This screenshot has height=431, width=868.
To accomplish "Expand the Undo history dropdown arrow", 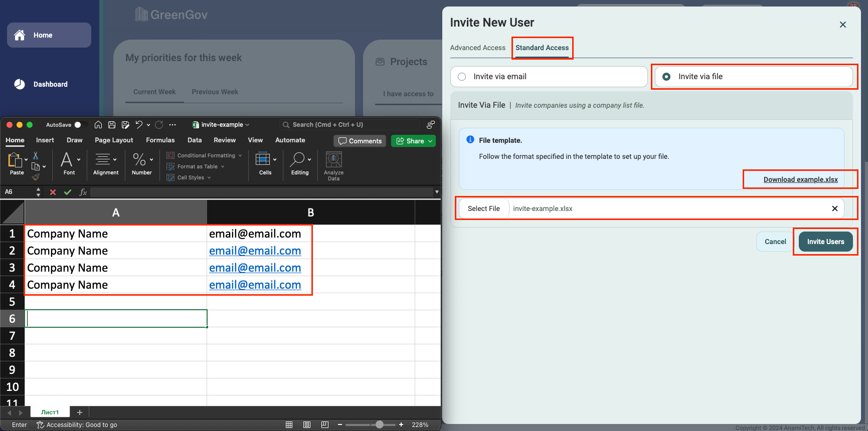I will (148, 125).
